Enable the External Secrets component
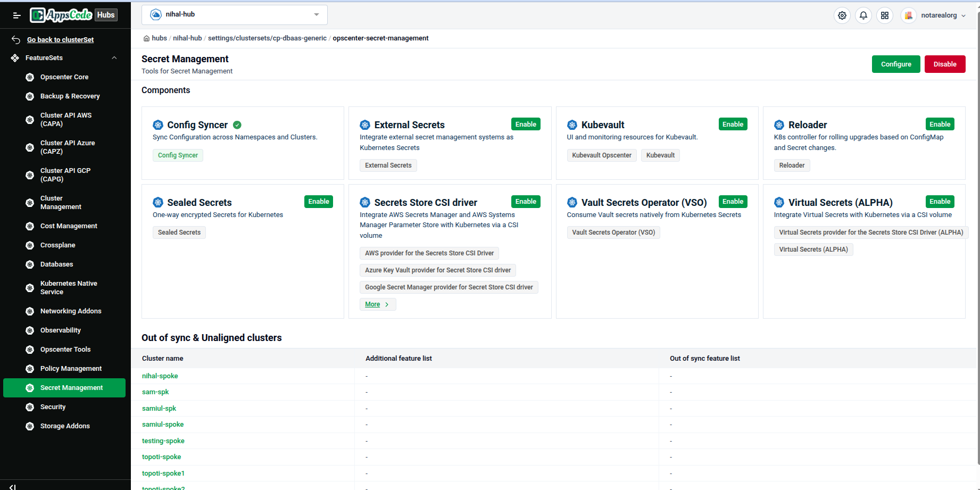980x490 pixels. tap(526, 124)
